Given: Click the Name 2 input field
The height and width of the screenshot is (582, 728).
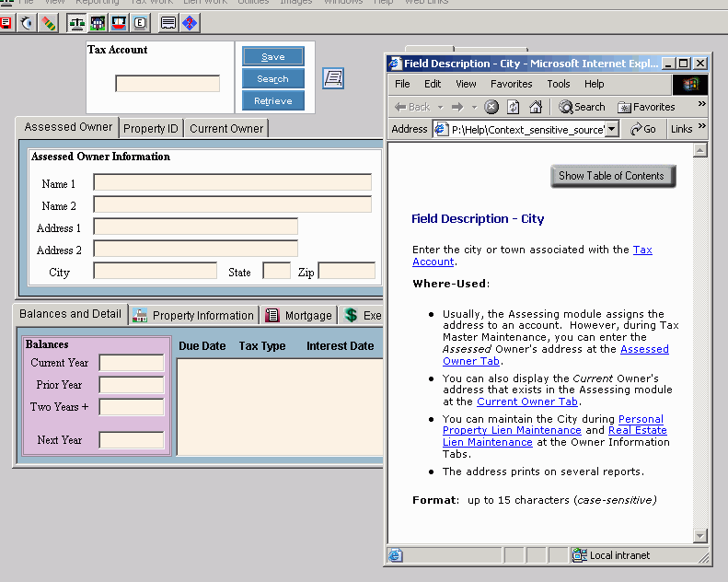Looking at the screenshot, I should 232,204.
